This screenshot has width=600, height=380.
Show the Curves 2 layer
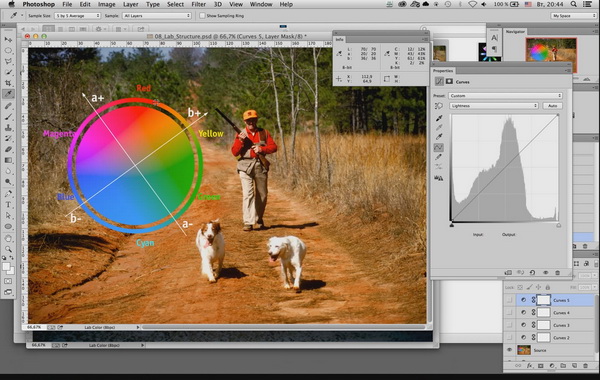[x=509, y=338]
